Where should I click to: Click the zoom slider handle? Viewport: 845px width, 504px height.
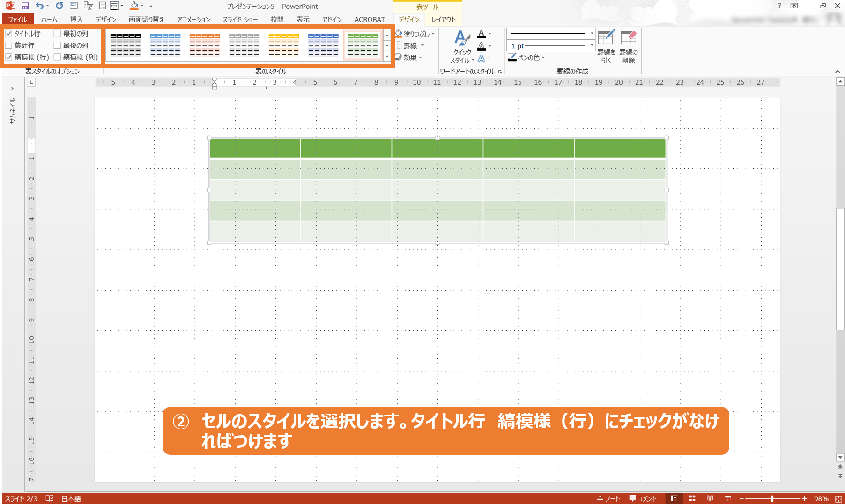coord(772,499)
